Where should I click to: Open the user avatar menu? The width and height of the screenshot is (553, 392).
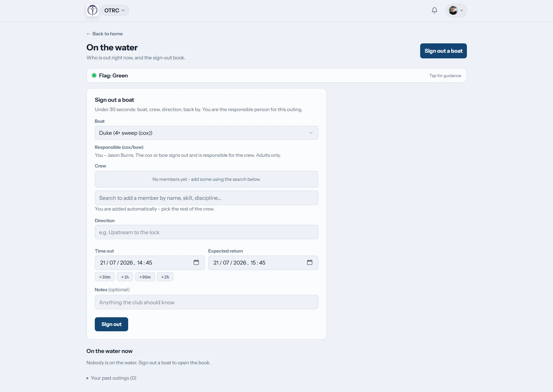coord(456,10)
